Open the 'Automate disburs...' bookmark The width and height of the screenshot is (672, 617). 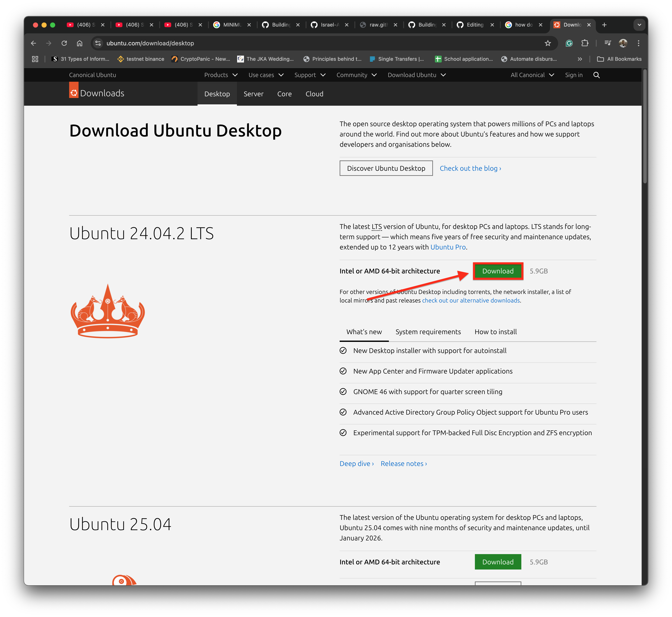(x=529, y=59)
